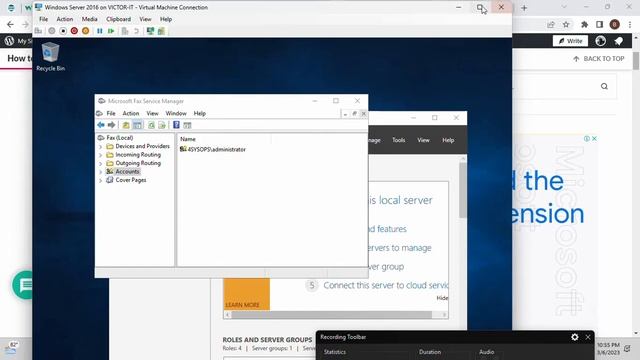
Task: Expand the Devices and Providers node arrow
Action: click(x=100, y=146)
